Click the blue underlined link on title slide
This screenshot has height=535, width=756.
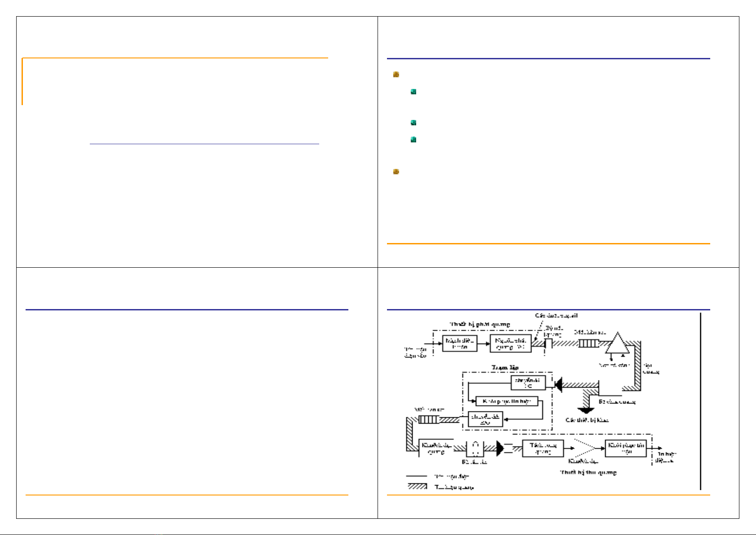[x=204, y=143]
